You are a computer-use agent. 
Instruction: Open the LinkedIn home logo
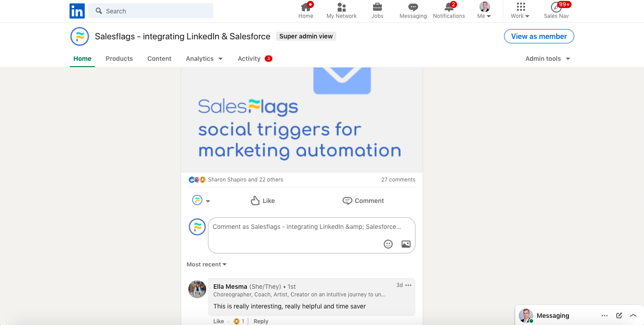tap(77, 11)
